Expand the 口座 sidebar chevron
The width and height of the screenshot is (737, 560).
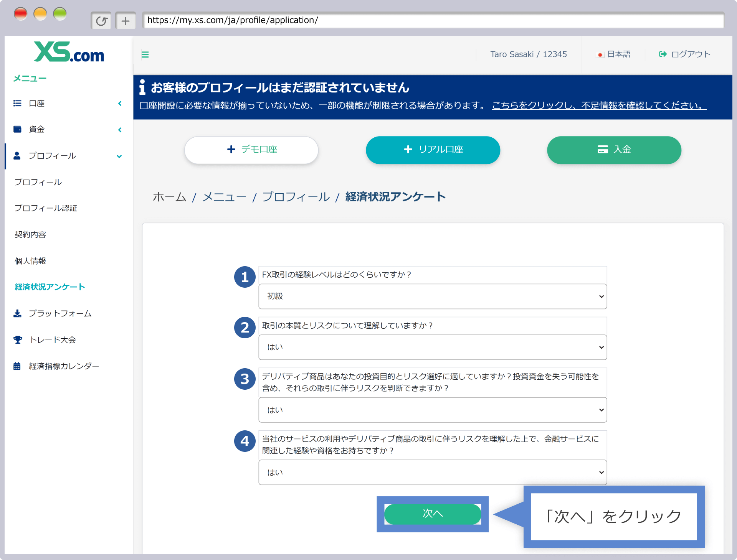(x=120, y=103)
